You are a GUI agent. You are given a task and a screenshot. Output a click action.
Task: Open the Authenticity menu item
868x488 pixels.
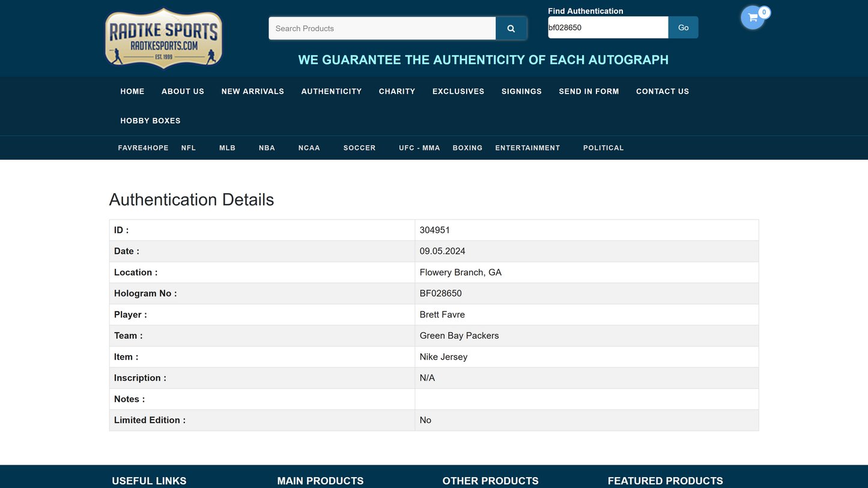coord(332,91)
